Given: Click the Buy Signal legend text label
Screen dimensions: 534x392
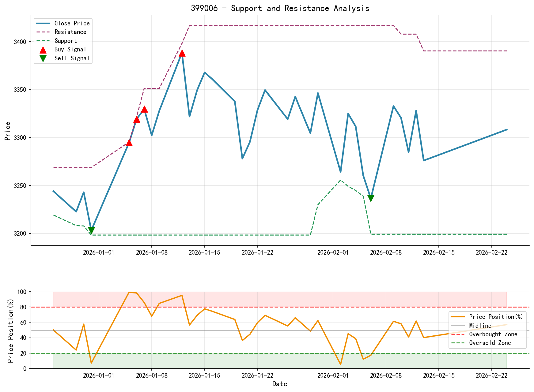Looking at the screenshot, I should click(70, 49).
